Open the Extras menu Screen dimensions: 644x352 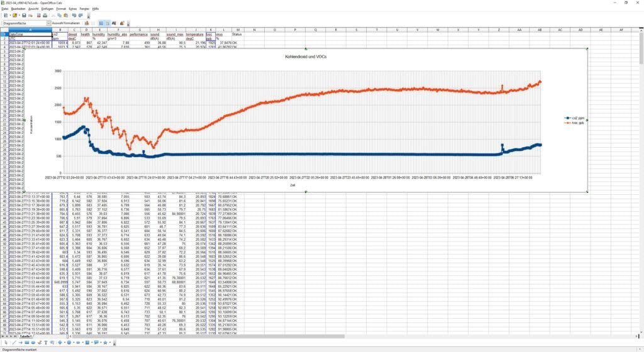pos(73,9)
